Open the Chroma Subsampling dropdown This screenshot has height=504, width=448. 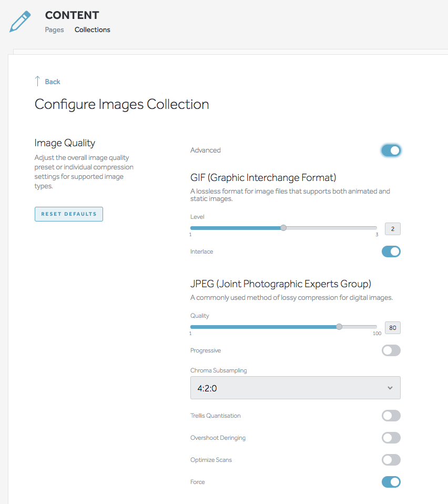[x=295, y=388]
